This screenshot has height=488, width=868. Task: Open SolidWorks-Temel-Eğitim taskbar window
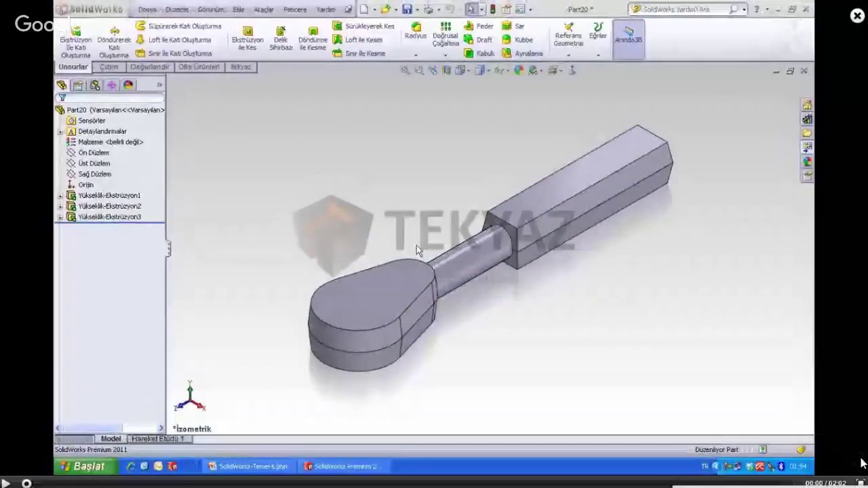(249, 466)
